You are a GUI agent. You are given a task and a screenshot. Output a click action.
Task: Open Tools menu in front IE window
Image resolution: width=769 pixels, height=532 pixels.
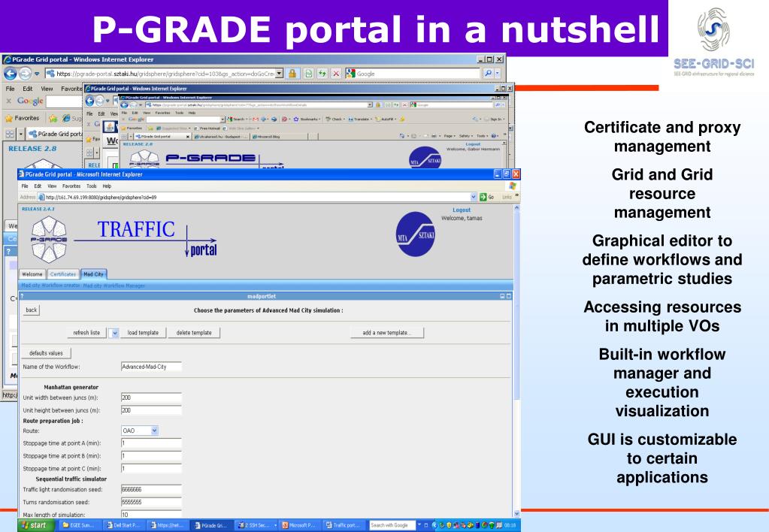point(92,186)
